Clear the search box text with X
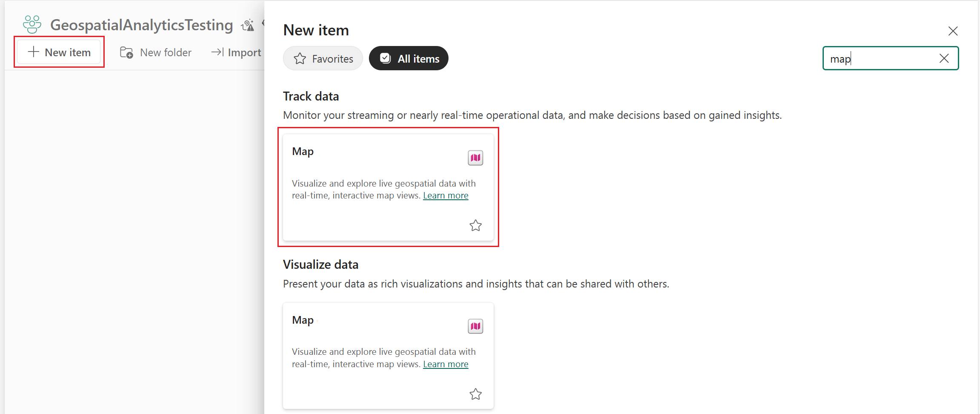The width and height of the screenshot is (980, 414). pyautogui.click(x=944, y=58)
